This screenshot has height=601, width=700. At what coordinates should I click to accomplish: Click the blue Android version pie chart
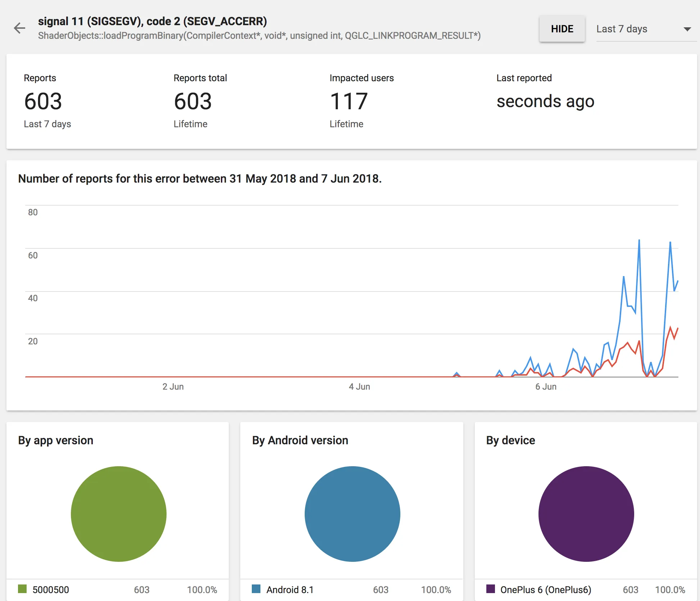point(352,514)
